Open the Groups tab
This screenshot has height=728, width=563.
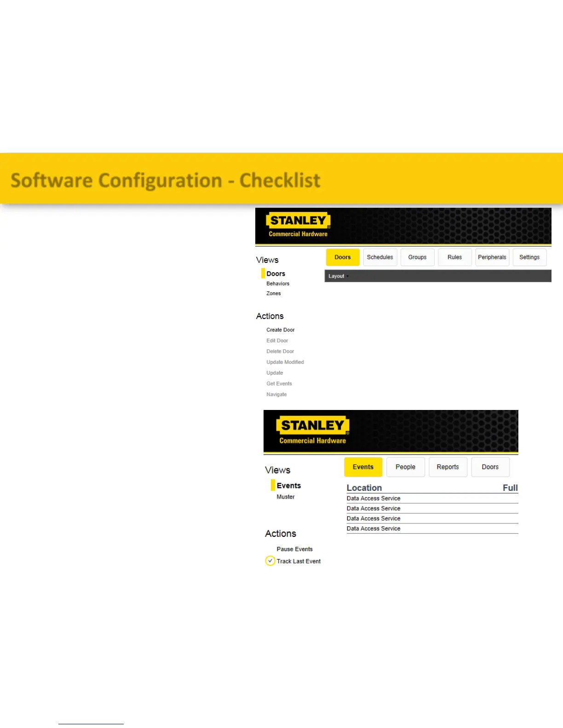417,257
